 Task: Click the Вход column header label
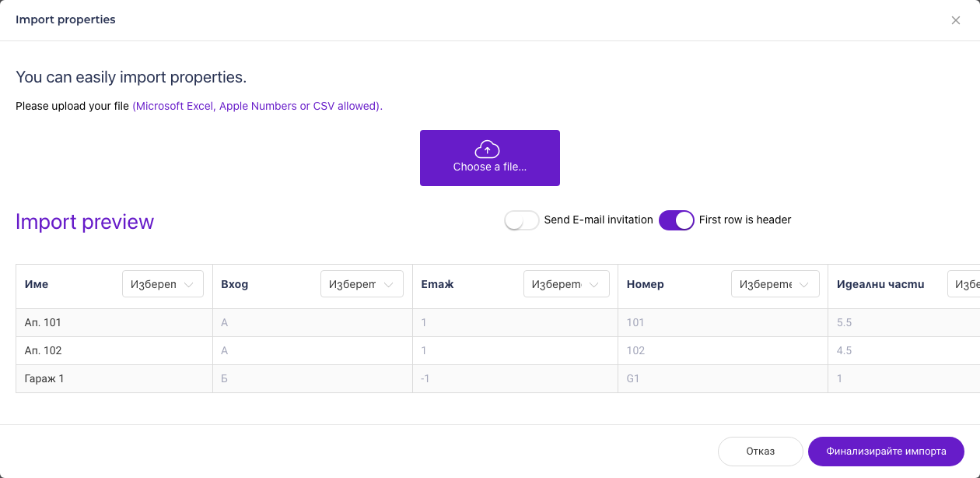click(x=235, y=285)
